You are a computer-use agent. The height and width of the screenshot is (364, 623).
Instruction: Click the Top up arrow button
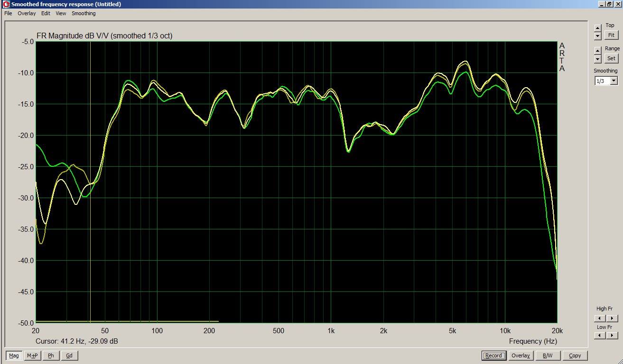point(597,28)
